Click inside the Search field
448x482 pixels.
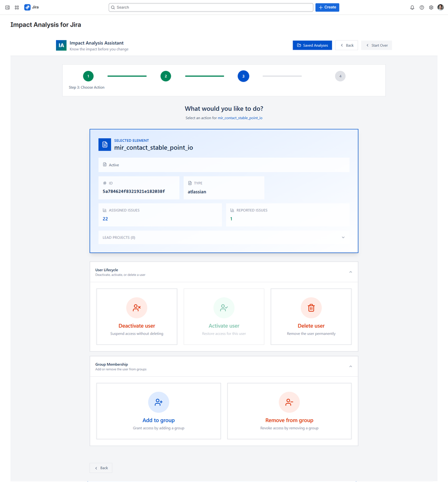211,7
